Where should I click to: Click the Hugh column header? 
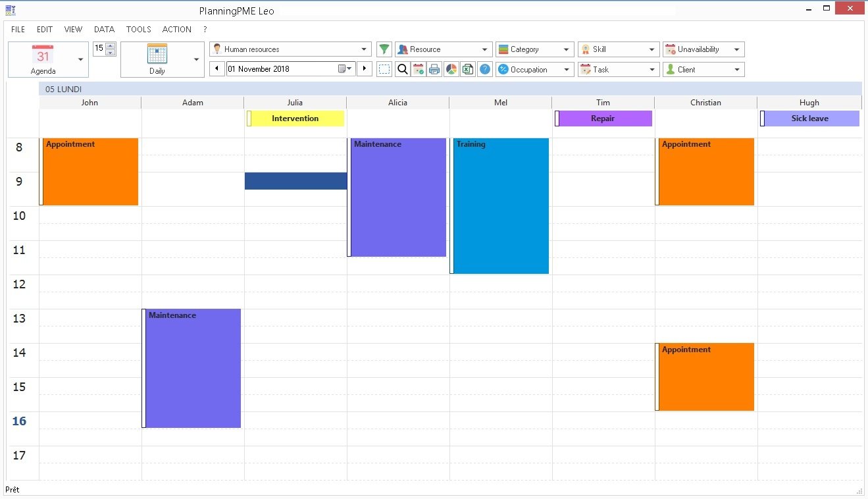tap(809, 103)
